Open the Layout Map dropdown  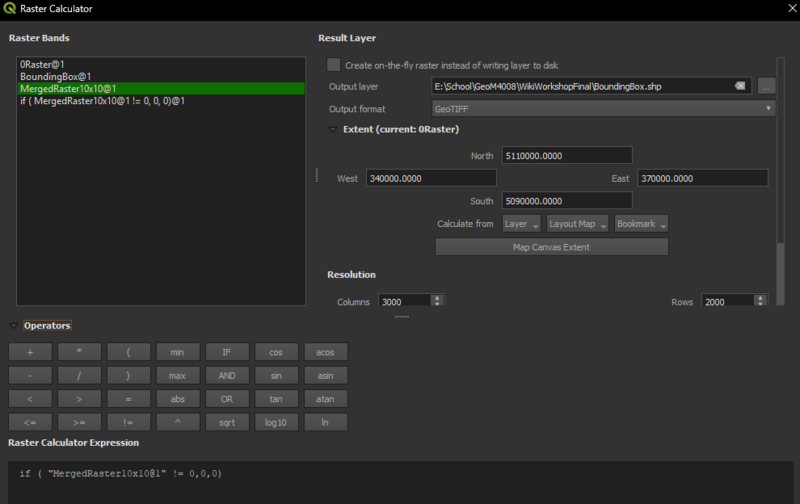pyautogui.click(x=578, y=224)
